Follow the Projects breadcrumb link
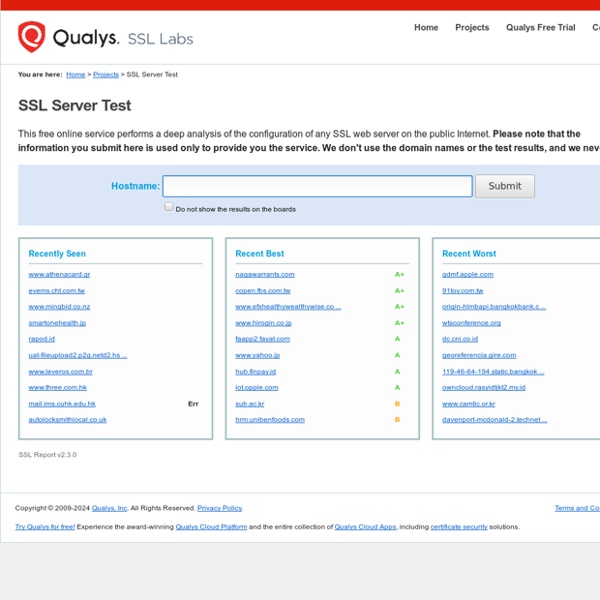Screen dimensions: 600x600 click(x=106, y=75)
